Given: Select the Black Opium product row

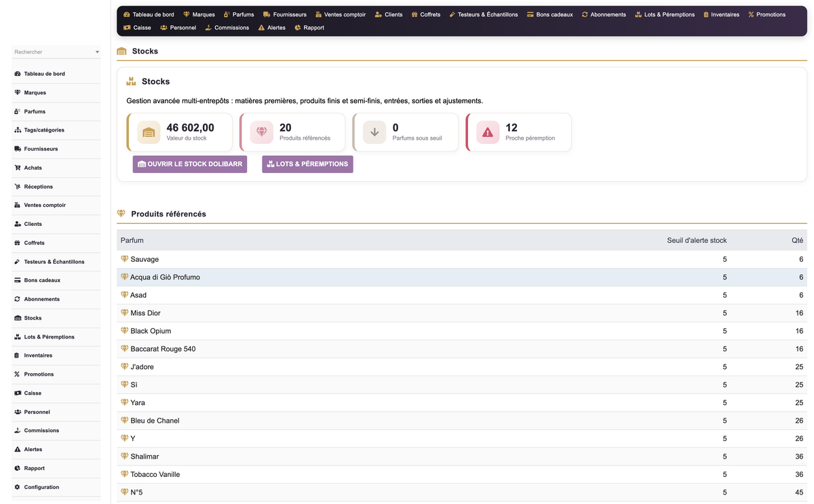Looking at the screenshot, I should [x=462, y=331].
